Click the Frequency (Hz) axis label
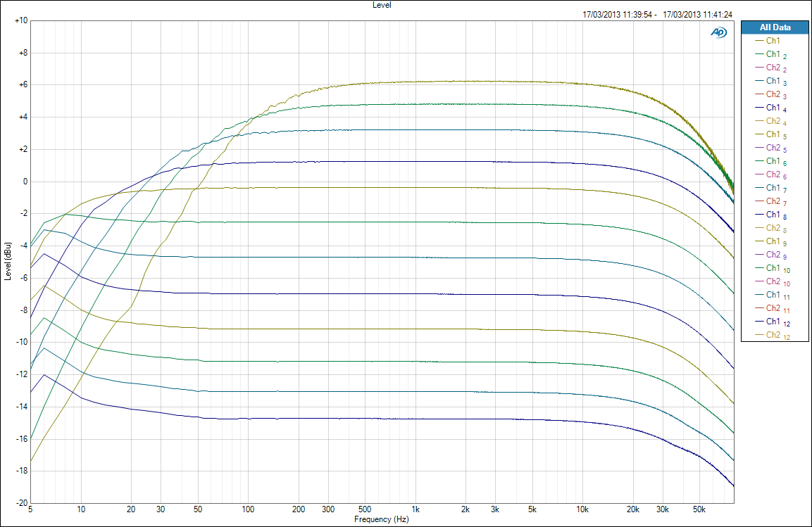 [x=381, y=519]
